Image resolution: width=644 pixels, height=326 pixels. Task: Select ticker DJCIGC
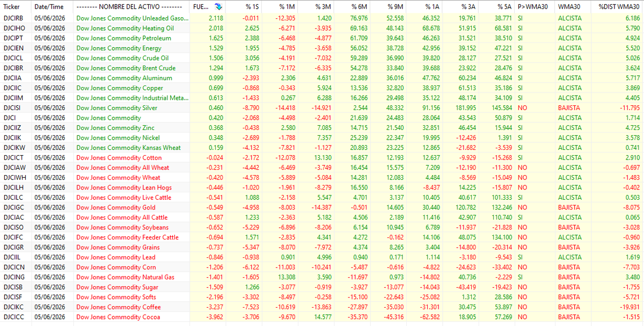point(13,207)
